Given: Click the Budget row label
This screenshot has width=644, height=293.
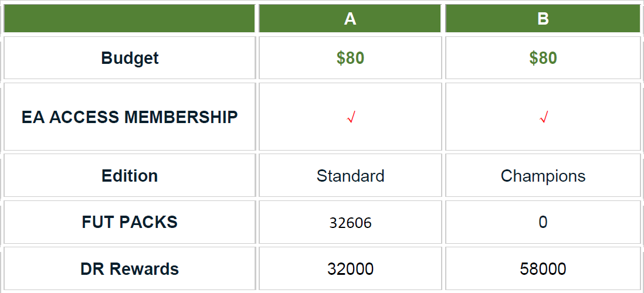Looking at the screenshot, I should coord(130,58).
